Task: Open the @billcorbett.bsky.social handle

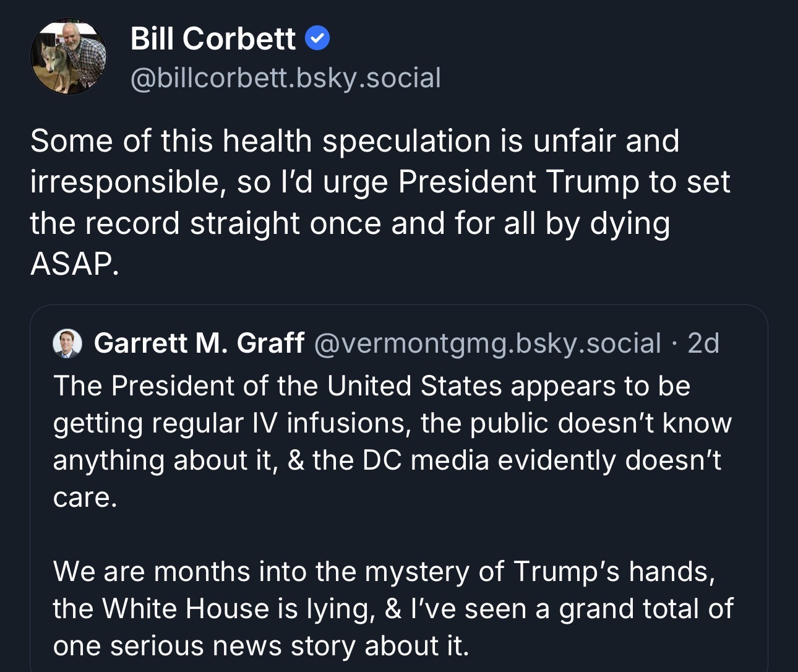Action: tap(285, 79)
